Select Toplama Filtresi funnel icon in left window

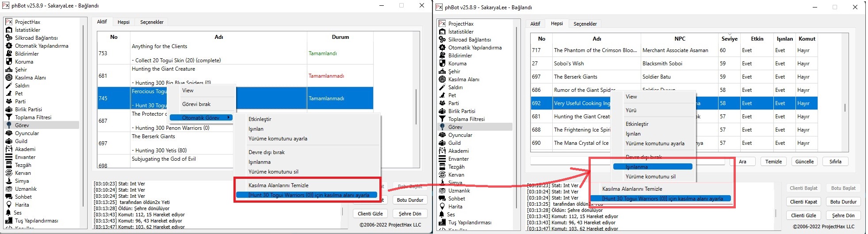point(9,117)
